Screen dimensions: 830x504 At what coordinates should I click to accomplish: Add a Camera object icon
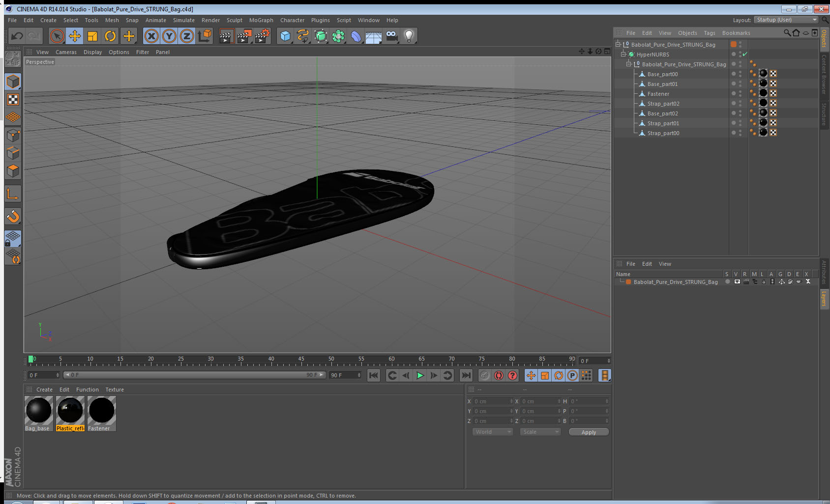(x=391, y=36)
